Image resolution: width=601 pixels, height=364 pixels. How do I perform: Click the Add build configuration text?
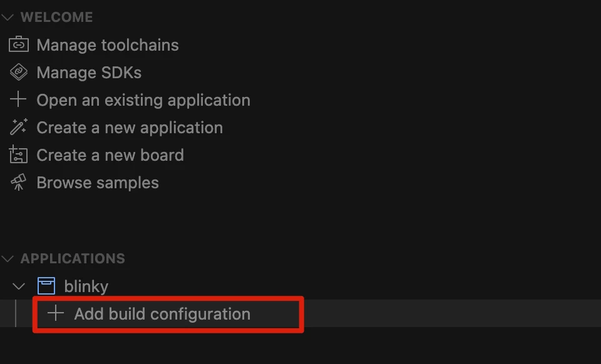coord(162,314)
